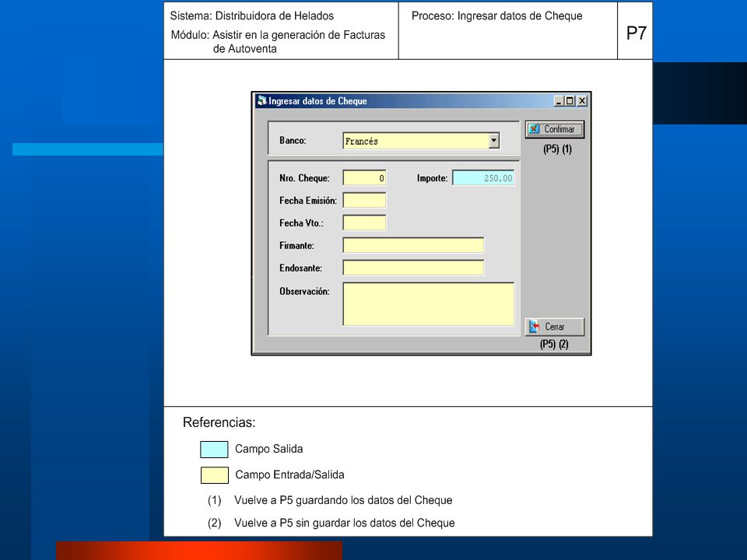Click the Campo Salida cyan color swatch
This screenshot has width=747, height=560.
click(x=215, y=450)
